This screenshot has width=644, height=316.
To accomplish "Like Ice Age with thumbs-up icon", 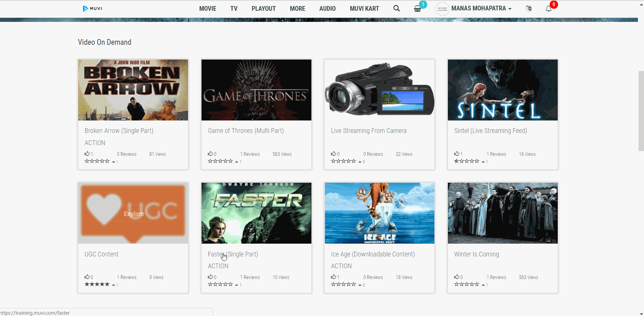I will (x=333, y=277).
